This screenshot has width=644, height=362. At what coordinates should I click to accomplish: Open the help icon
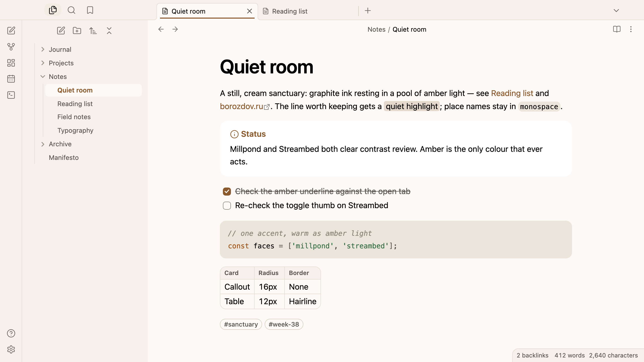pos(11,333)
